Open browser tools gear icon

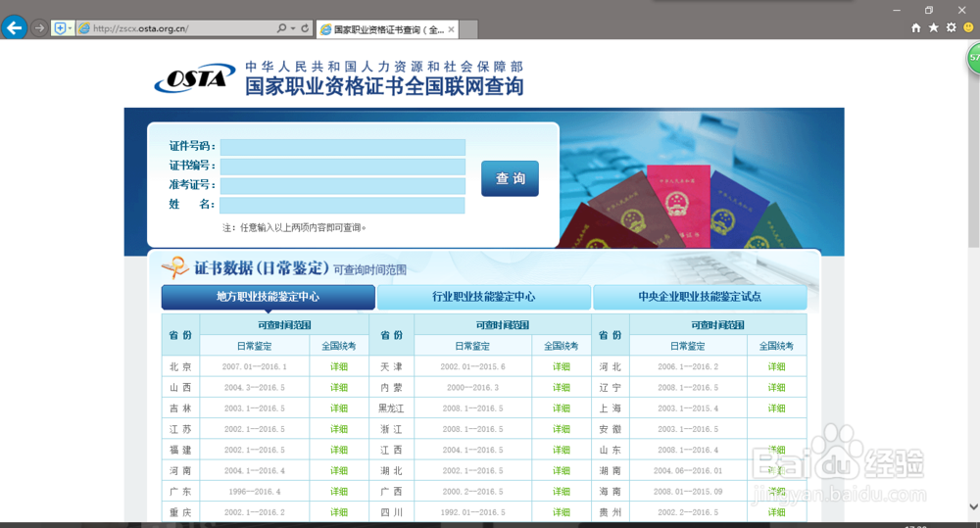click(952, 27)
